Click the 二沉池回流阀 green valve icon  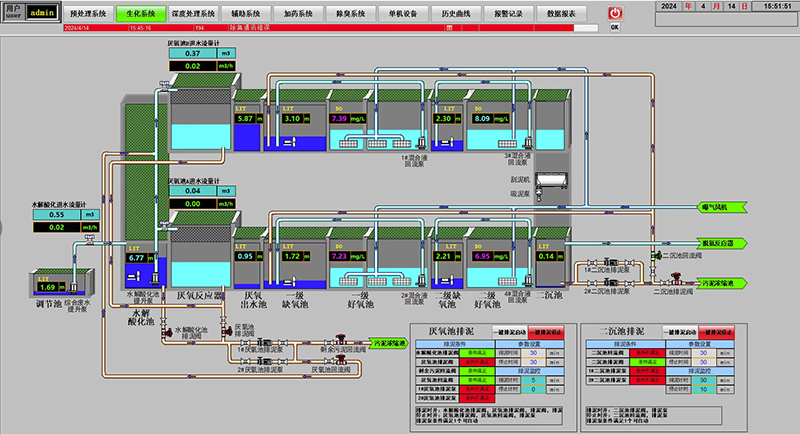(x=656, y=256)
